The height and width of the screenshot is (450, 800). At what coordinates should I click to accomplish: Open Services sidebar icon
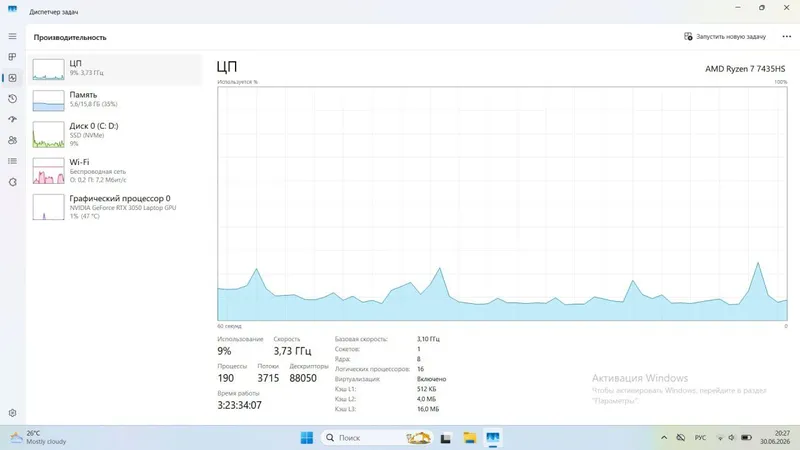(12, 182)
